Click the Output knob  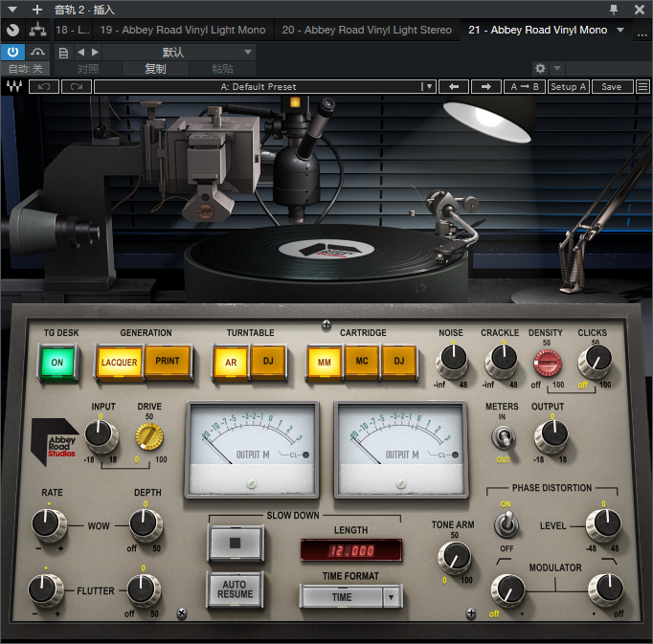coord(552,435)
